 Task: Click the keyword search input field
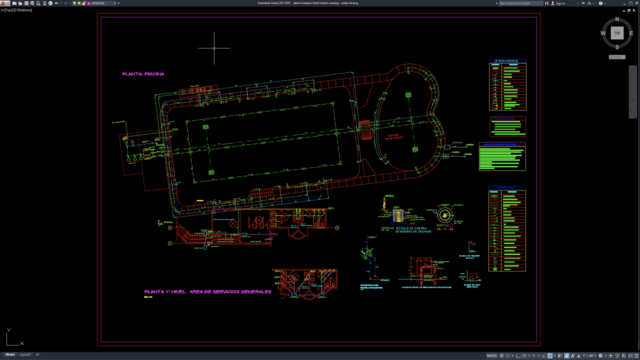pos(521,3)
